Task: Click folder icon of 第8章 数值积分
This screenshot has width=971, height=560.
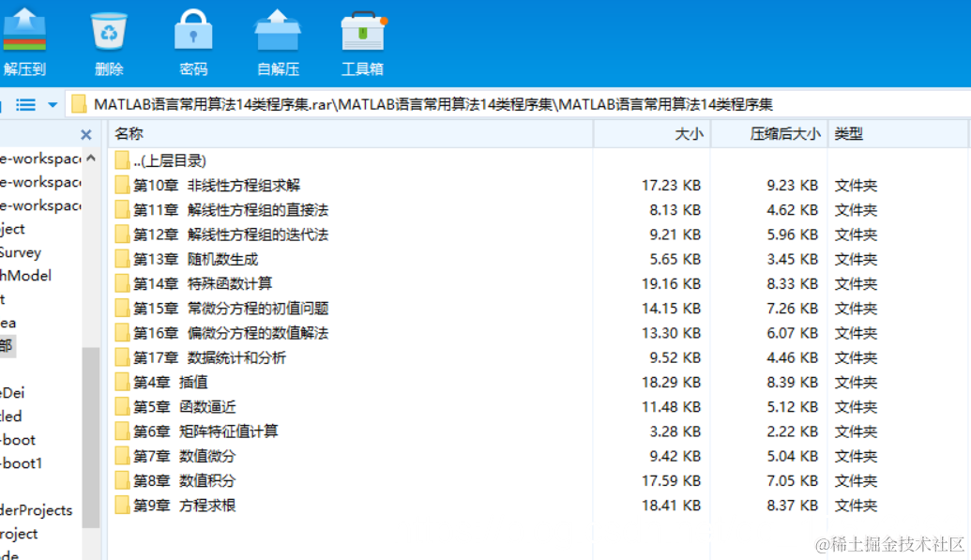Action: [122, 480]
